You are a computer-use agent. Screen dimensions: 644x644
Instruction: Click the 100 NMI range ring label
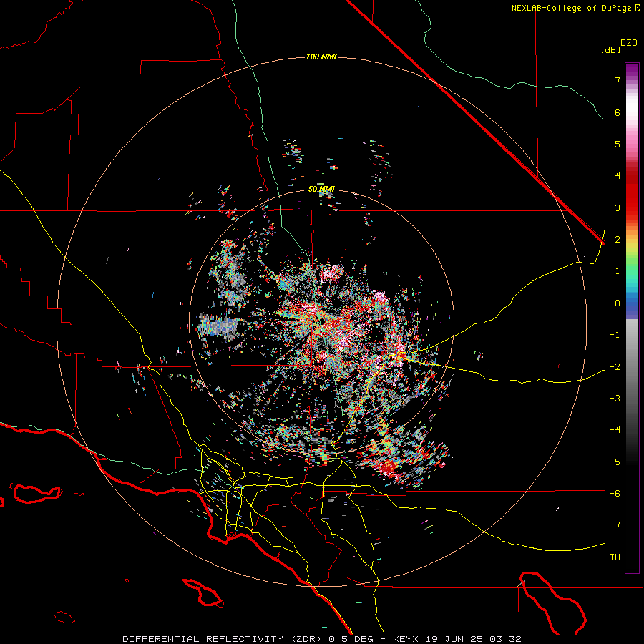point(321,57)
